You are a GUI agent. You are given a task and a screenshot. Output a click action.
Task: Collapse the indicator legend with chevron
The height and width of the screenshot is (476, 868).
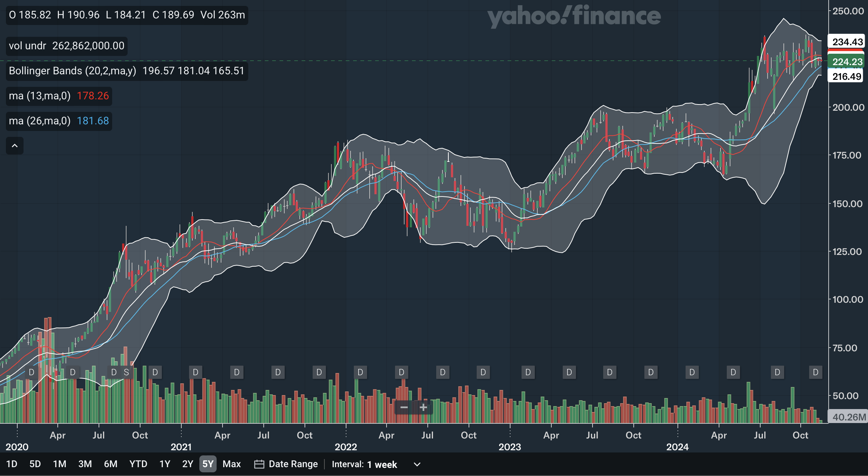point(15,146)
